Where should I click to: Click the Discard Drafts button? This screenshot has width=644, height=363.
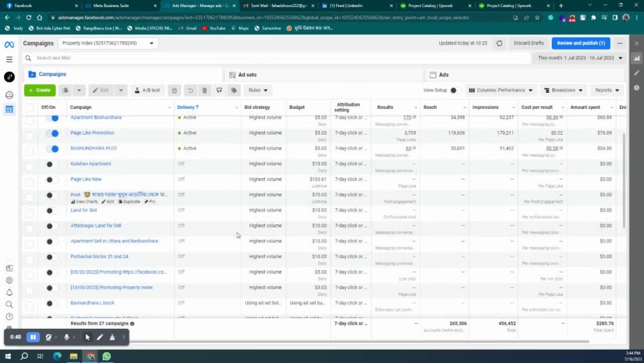pyautogui.click(x=529, y=43)
